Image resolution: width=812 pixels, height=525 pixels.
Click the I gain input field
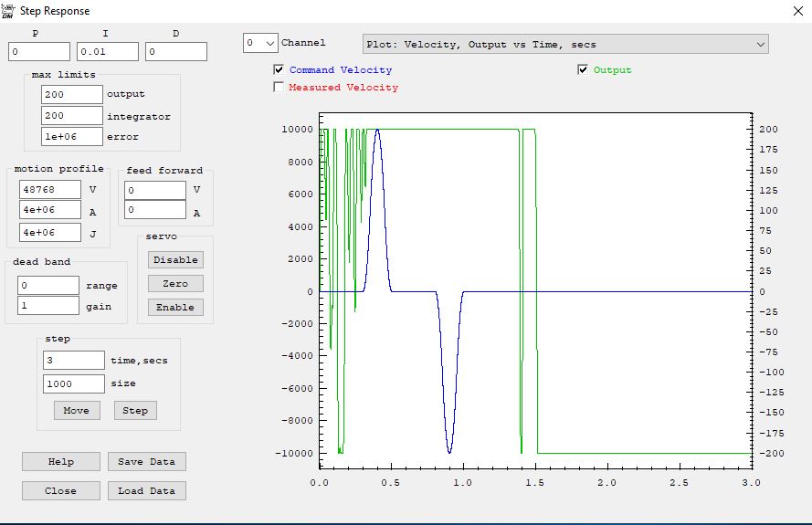tap(108, 52)
